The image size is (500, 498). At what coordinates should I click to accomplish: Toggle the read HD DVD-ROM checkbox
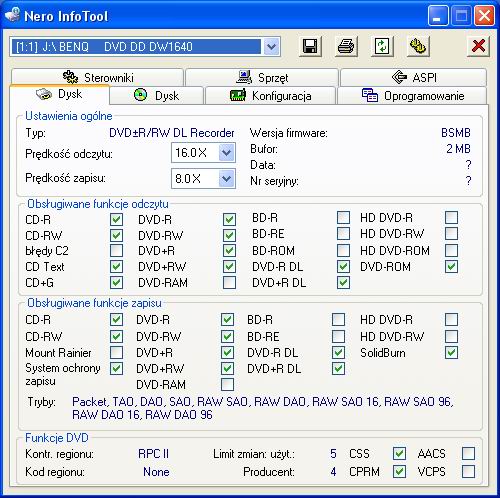[451, 250]
